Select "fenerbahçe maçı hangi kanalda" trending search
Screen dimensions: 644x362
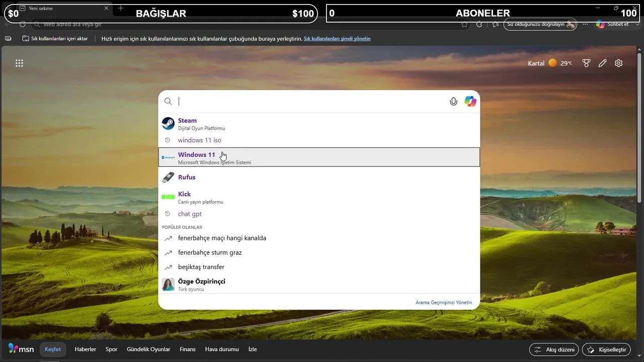pos(319,238)
